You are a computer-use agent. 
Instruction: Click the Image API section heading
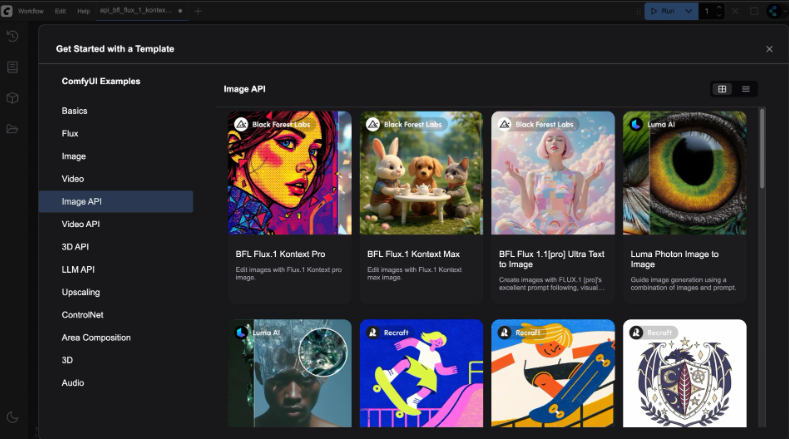tap(245, 89)
